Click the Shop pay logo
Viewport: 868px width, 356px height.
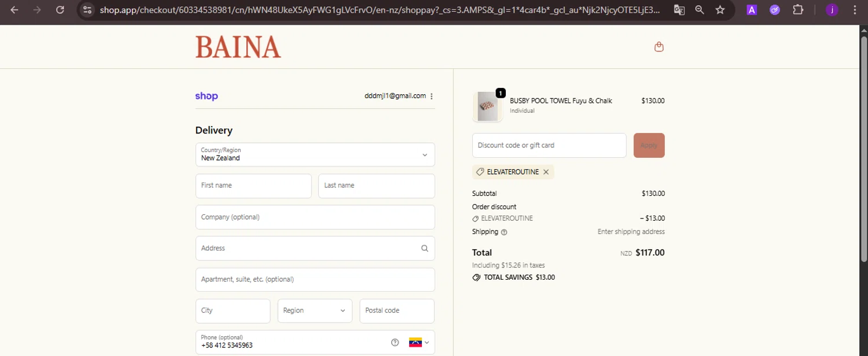click(x=207, y=96)
